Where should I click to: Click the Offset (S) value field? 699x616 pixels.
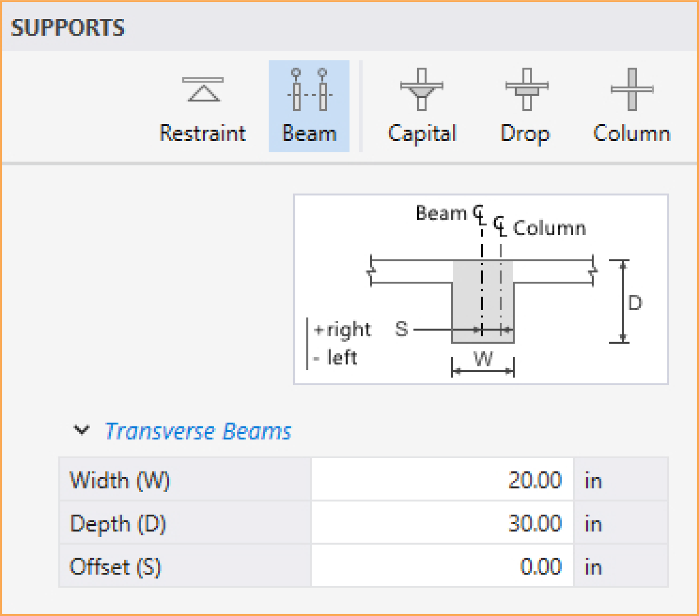coord(442,566)
